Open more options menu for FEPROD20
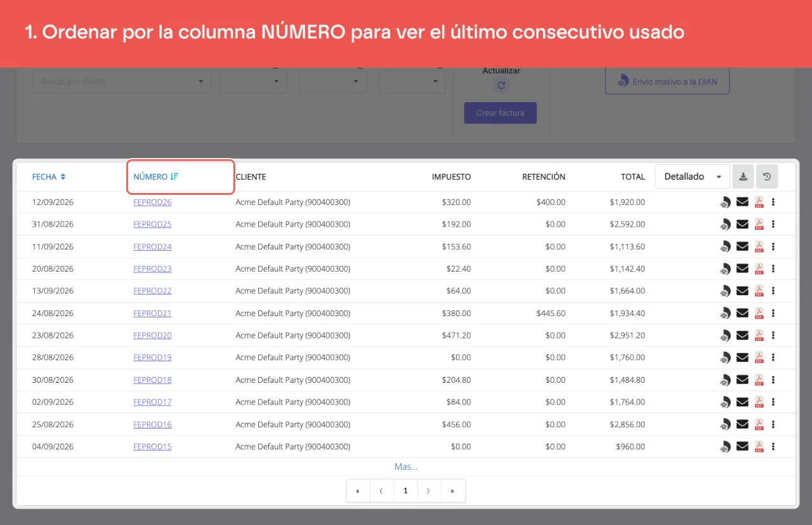 coord(773,335)
